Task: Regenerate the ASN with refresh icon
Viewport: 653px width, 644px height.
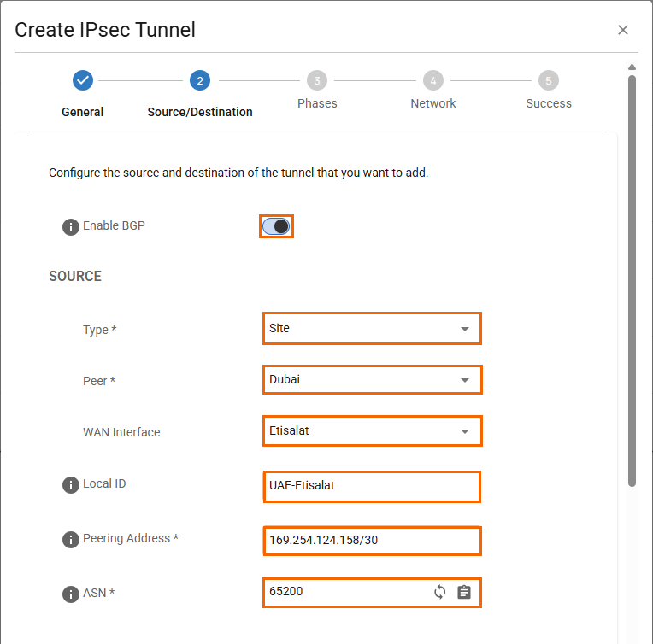Action: pos(440,592)
